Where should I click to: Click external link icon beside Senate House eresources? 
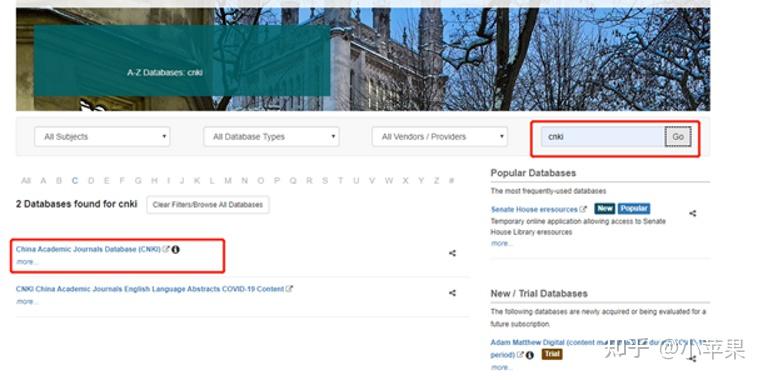click(x=583, y=209)
